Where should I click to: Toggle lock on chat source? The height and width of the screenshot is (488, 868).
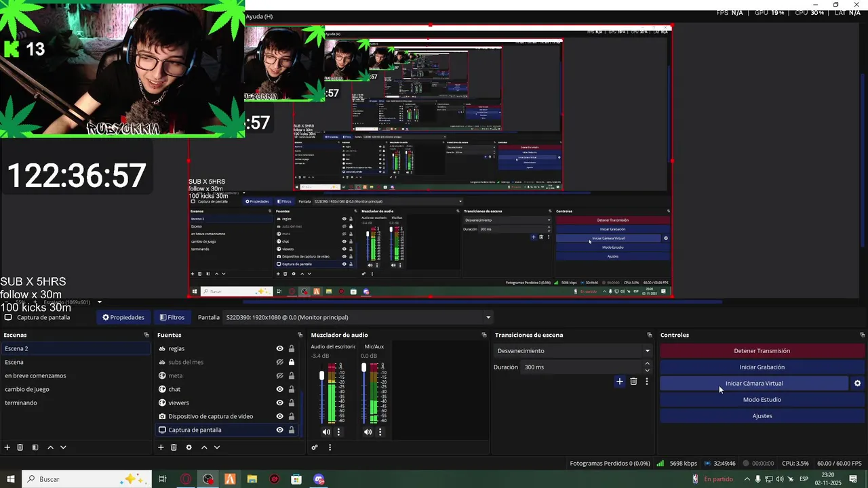292,389
